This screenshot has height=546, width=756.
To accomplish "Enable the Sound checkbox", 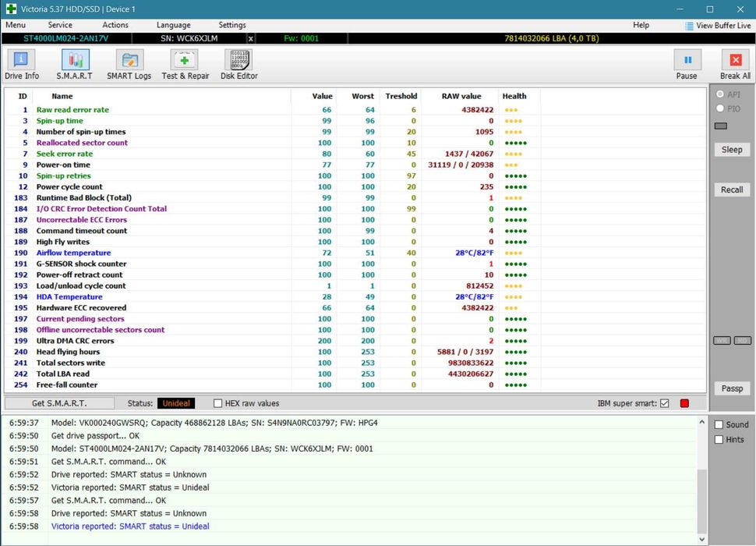I will click(x=719, y=424).
